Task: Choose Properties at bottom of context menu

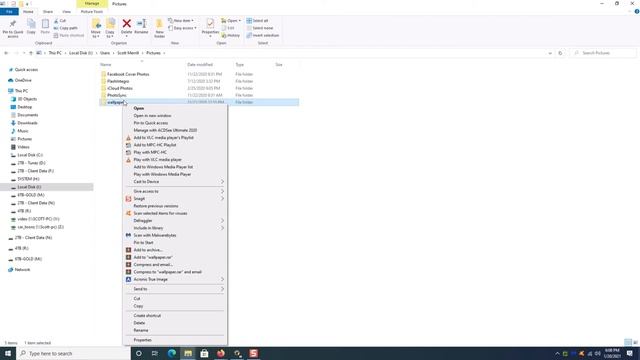Action: 175,340
